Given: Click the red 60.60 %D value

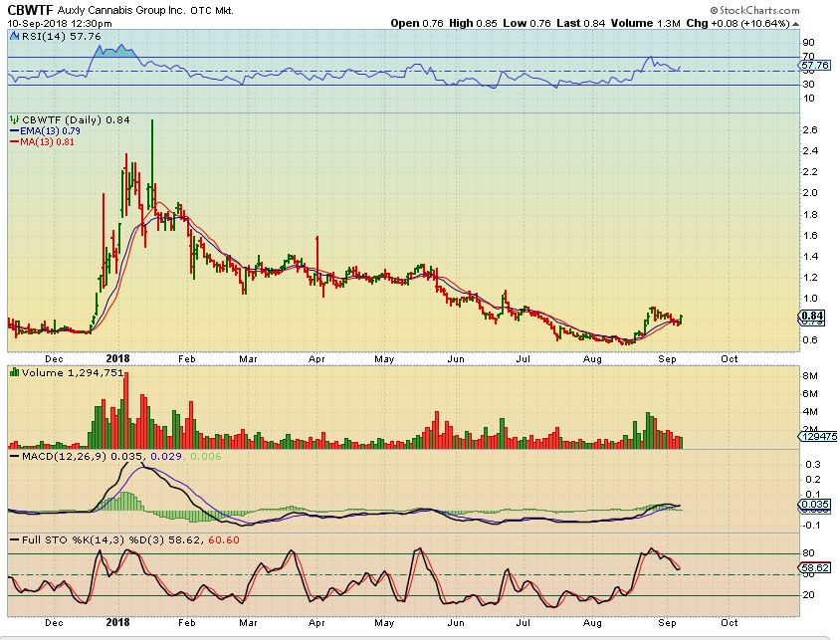Looking at the screenshot, I should 223,539.
